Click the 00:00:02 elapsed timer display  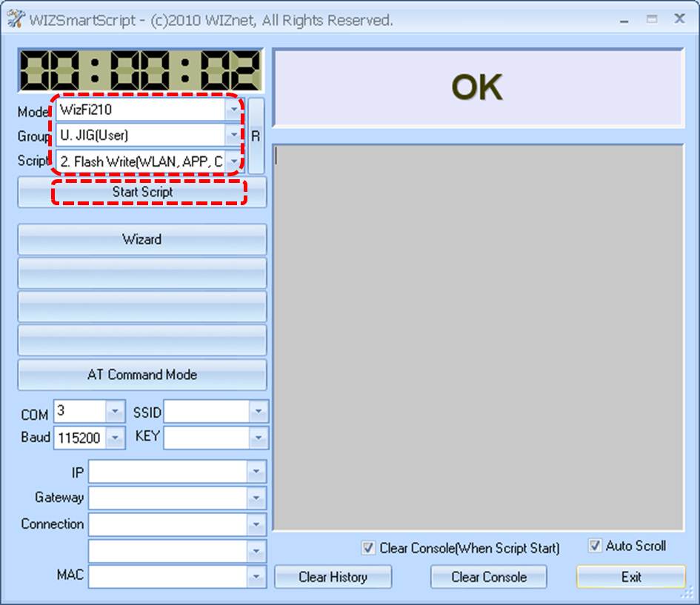[141, 71]
